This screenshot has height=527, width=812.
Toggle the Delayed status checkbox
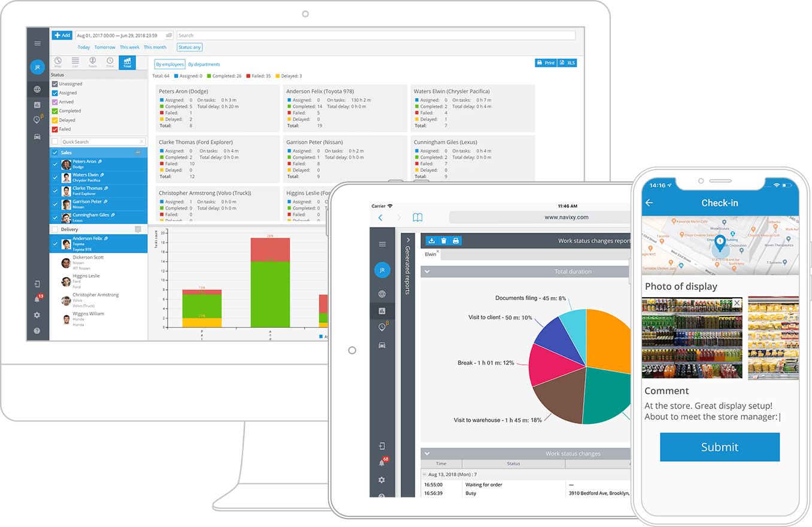(x=55, y=120)
